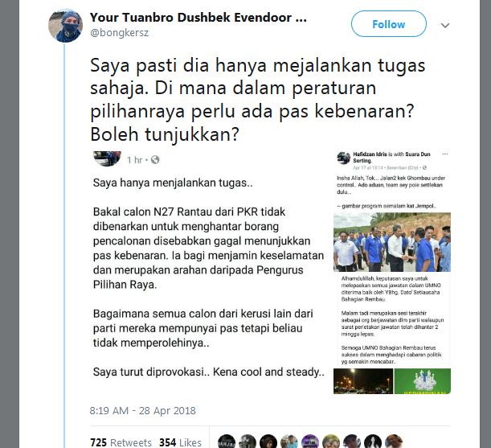Screen dimensions: 491x448
Task: Open the @bongkersz handle link
Action: 119,33
